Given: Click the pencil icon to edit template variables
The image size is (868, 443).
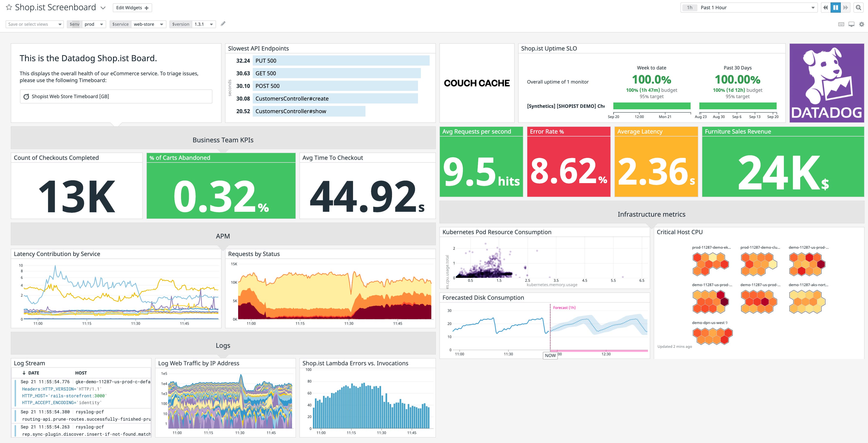Looking at the screenshot, I should pyautogui.click(x=223, y=24).
